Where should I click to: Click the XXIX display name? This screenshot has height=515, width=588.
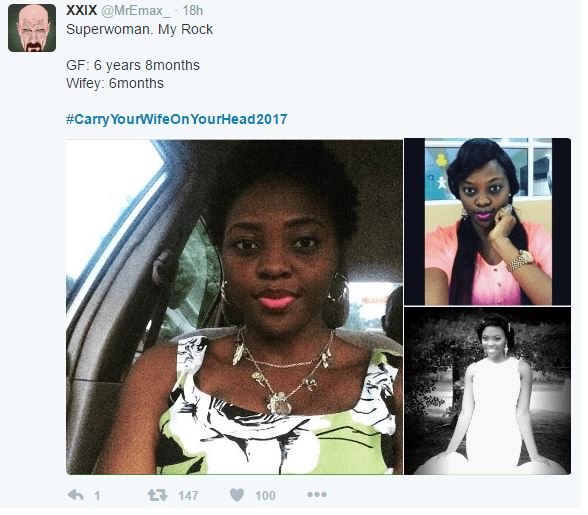click(81, 11)
